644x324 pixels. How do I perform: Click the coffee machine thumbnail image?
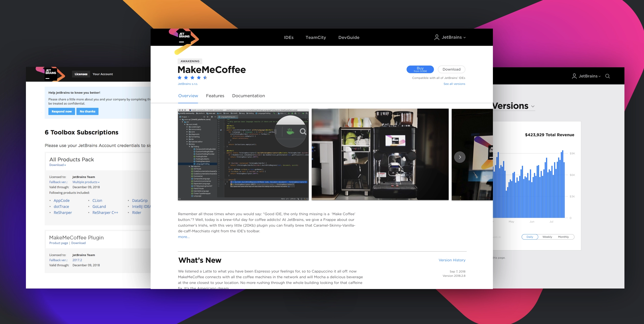[380, 154]
